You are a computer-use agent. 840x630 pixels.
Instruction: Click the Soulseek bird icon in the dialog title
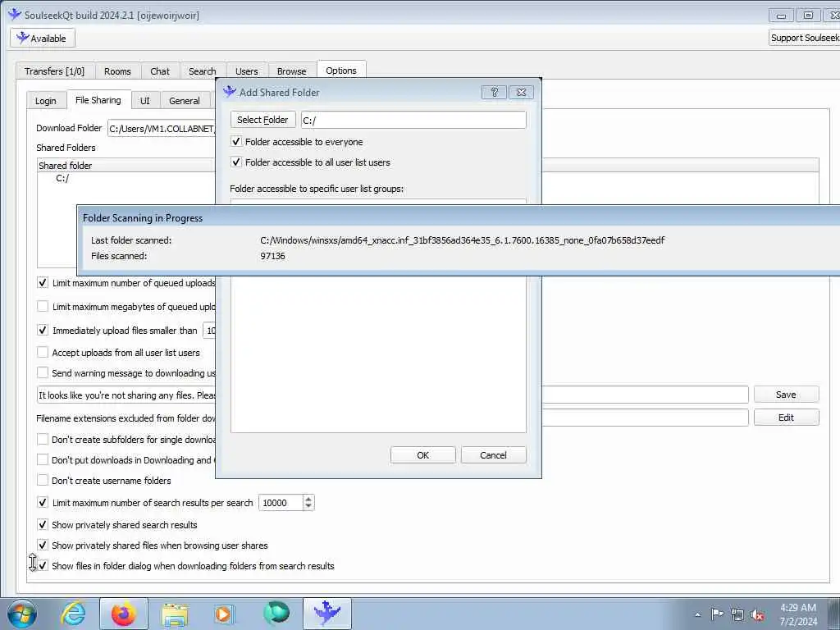point(230,92)
